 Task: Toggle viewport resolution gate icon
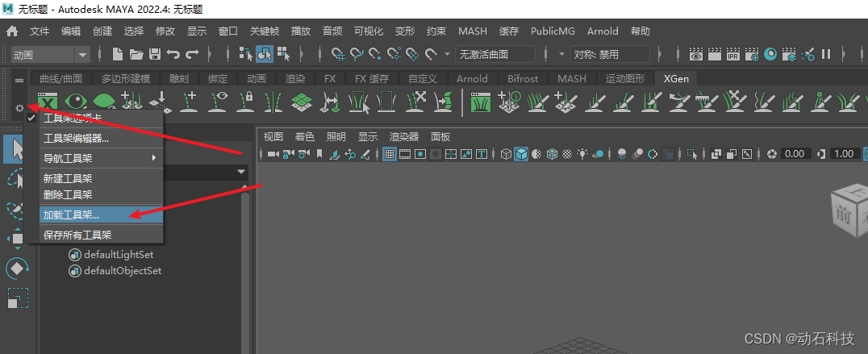coord(420,154)
